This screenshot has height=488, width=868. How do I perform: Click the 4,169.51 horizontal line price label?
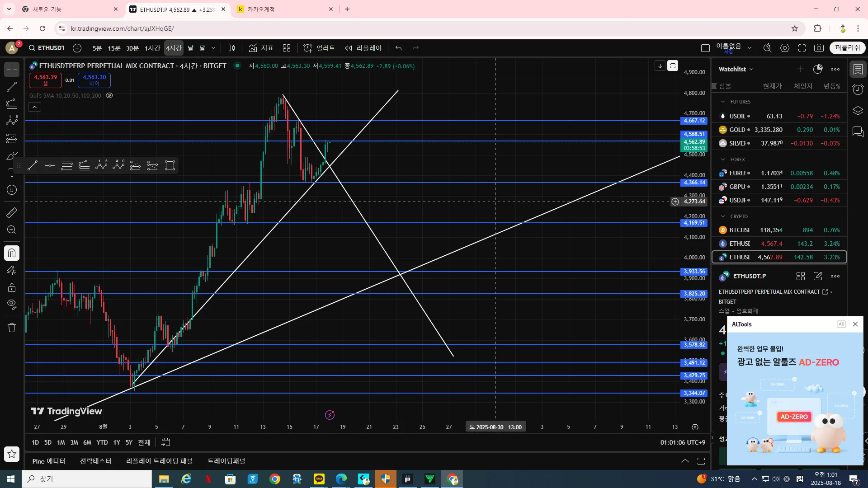pos(694,223)
